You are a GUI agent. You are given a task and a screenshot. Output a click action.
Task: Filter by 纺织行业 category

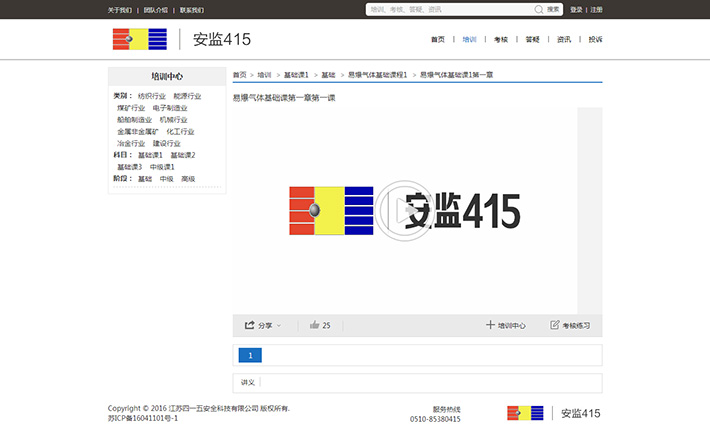152,96
